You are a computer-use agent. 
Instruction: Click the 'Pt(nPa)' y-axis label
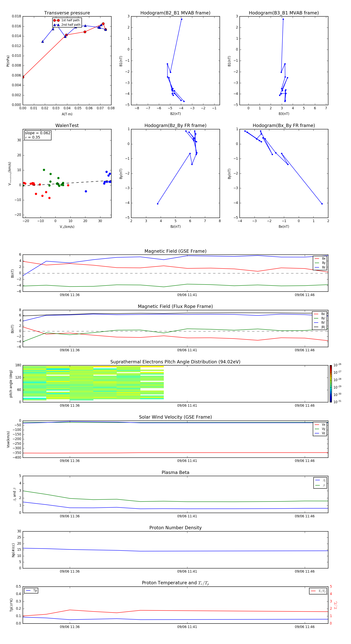pyautogui.click(x=8, y=61)
